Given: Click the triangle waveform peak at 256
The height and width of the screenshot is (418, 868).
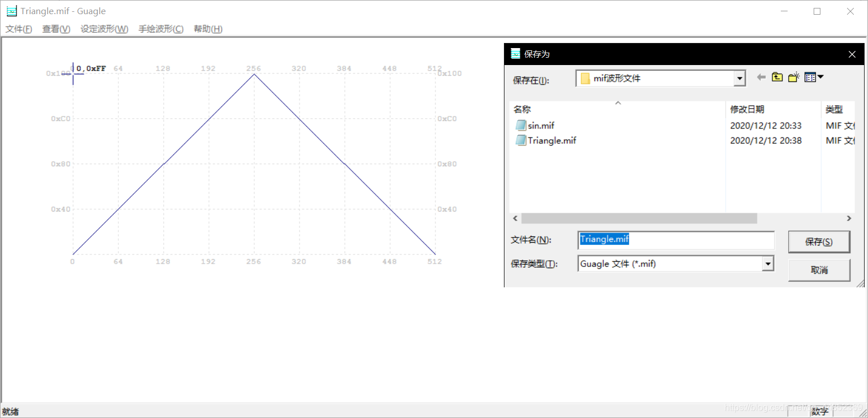Looking at the screenshot, I should click(x=254, y=74).
